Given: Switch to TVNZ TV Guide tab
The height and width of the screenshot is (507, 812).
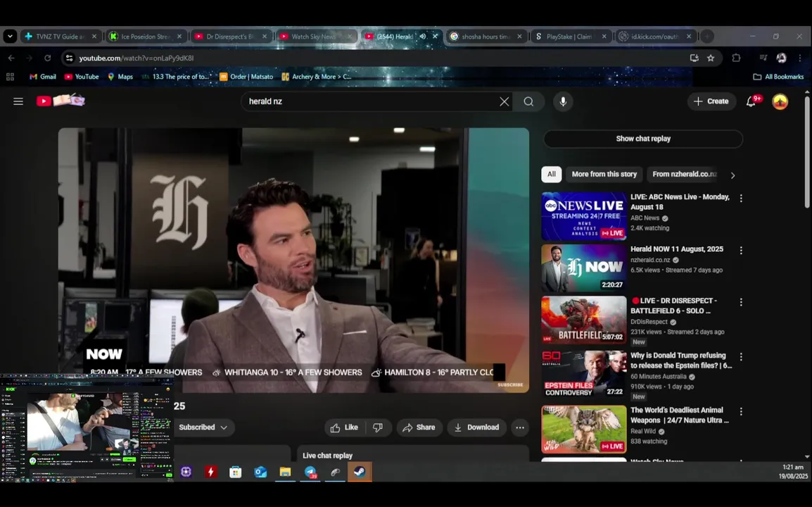Looking at the screenshot, I should point(61,37).
